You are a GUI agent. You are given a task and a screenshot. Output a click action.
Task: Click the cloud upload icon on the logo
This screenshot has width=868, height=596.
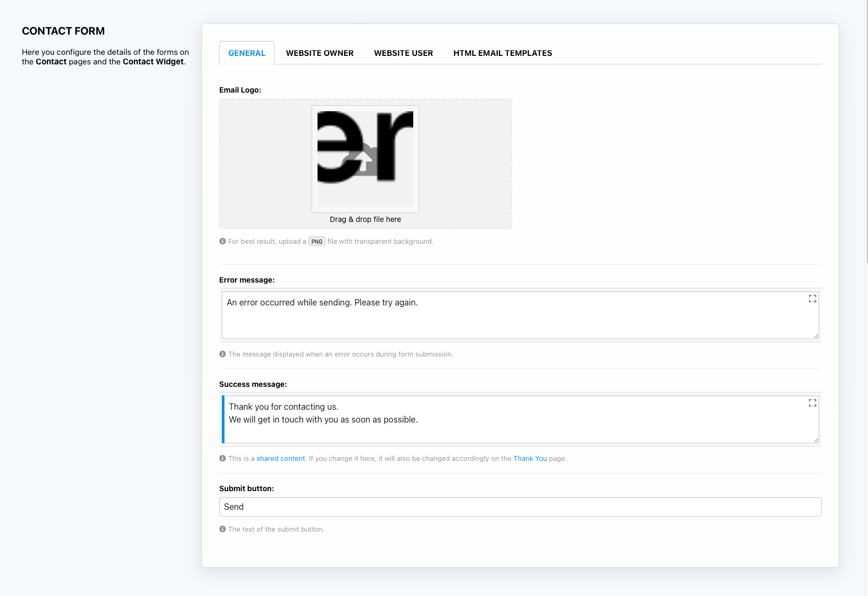(364, 160)
